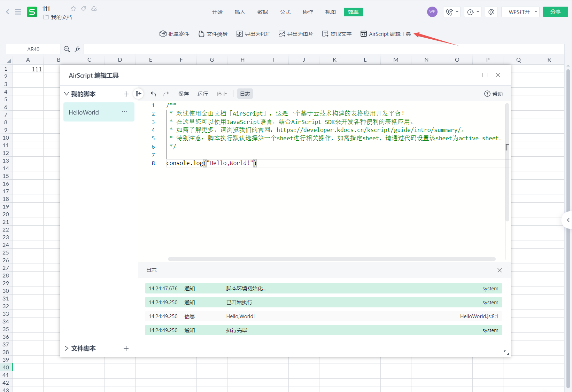This screenshot has height=392, width=572.
Task: Click the undo arrow in the script editor
Action: [x=153, y=94]
